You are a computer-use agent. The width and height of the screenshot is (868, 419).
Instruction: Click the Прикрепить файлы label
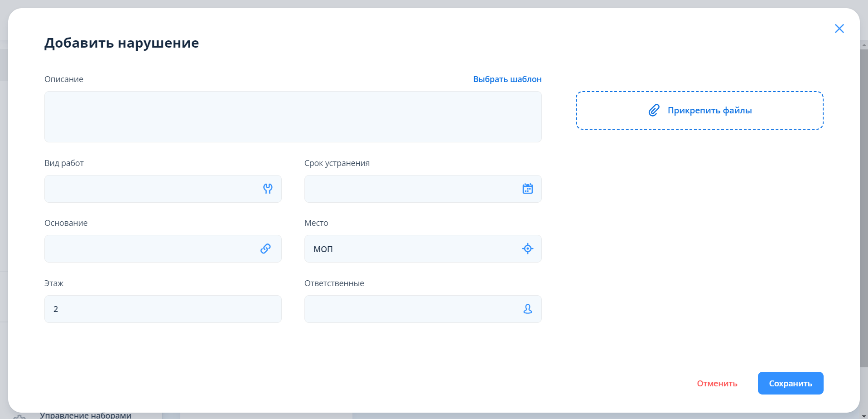[x=709, y=110]
